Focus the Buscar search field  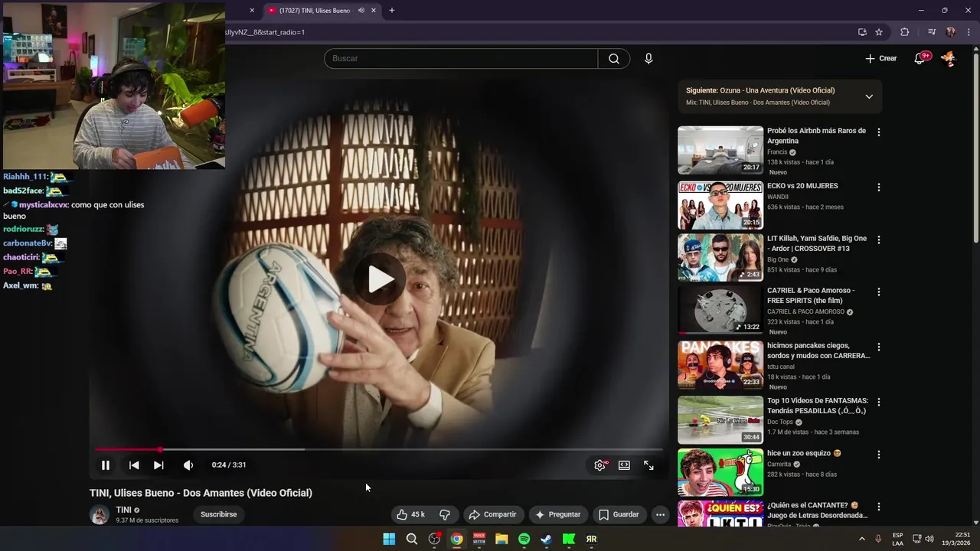[461, 58]
